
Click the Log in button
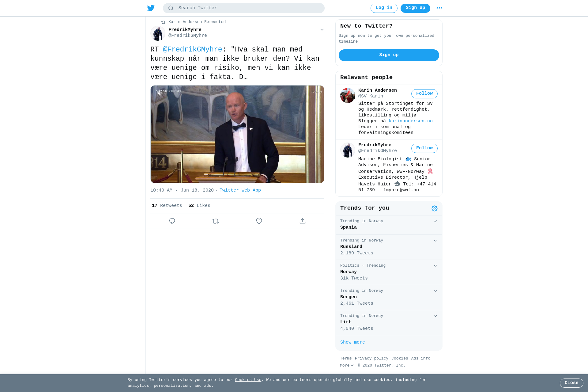point(384,8)
